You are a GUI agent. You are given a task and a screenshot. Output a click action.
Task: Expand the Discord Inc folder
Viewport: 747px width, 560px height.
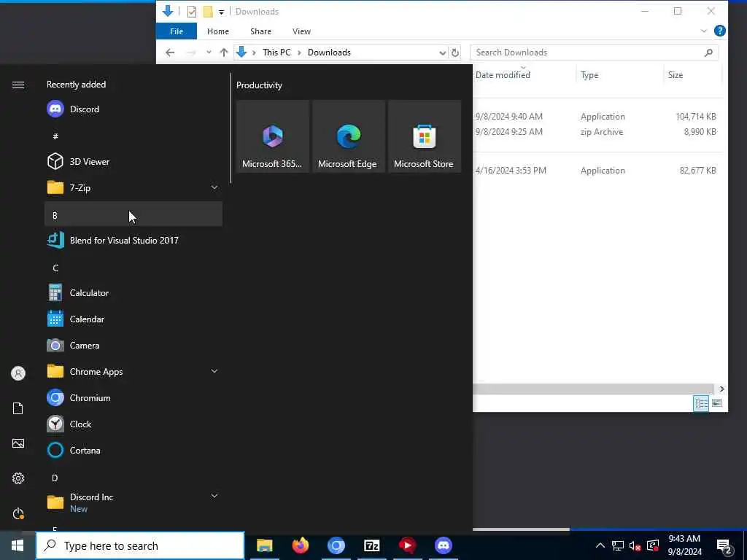[214, 496]
